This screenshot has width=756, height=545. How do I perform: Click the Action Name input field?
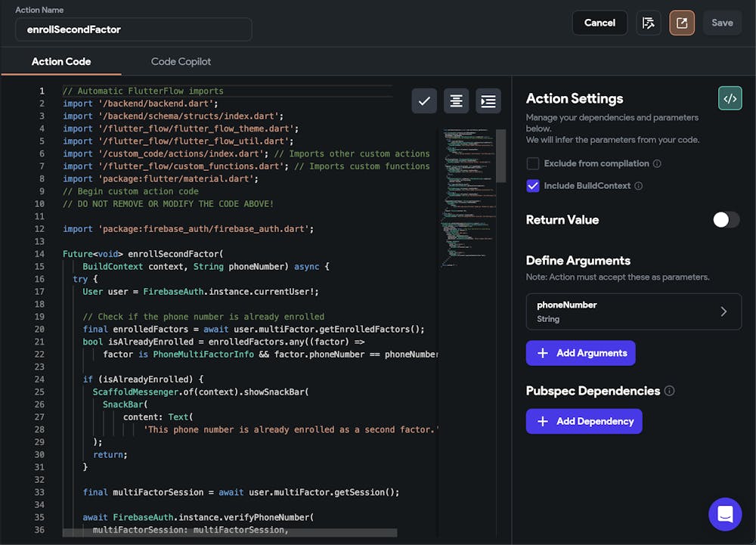coord(134,29)
